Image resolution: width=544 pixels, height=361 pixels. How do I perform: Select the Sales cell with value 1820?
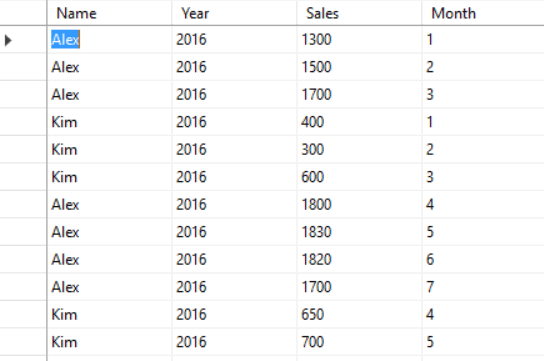tap(359, 259)
